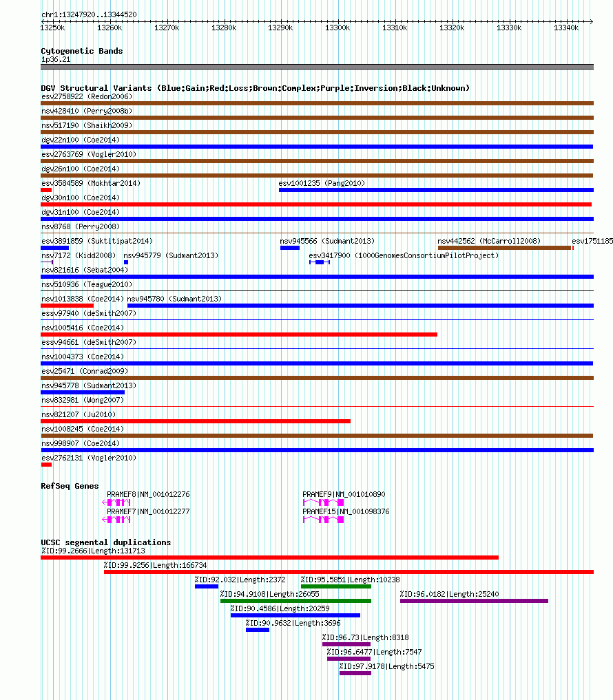The image size is (613, 700).
Task: Open dgv22n100 (Coe2014) variant label
Action: [x=81, y=140]
